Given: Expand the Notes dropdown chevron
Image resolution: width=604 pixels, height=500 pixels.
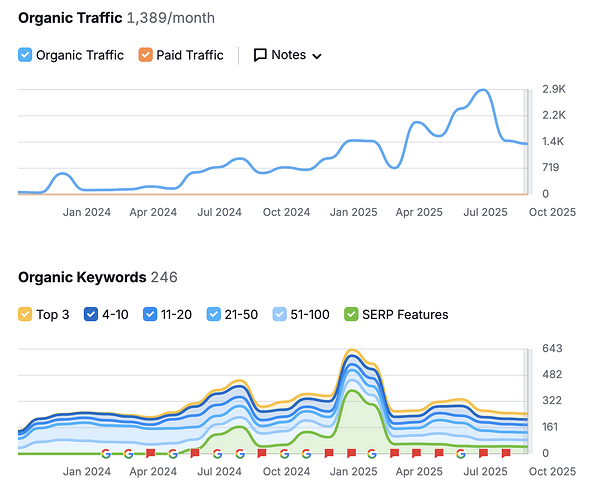Looking at the screenshot, I should 317,56.
